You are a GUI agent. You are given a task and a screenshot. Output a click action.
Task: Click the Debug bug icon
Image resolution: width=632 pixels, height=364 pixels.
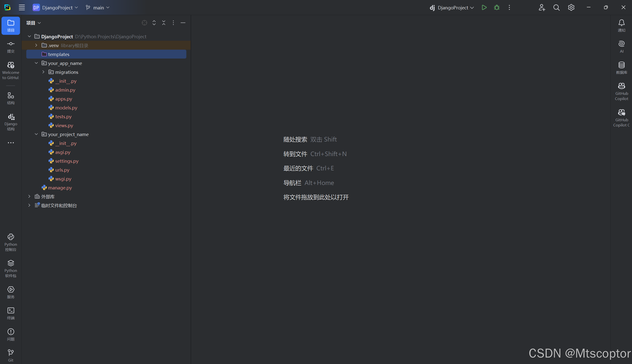coord(496,7)
